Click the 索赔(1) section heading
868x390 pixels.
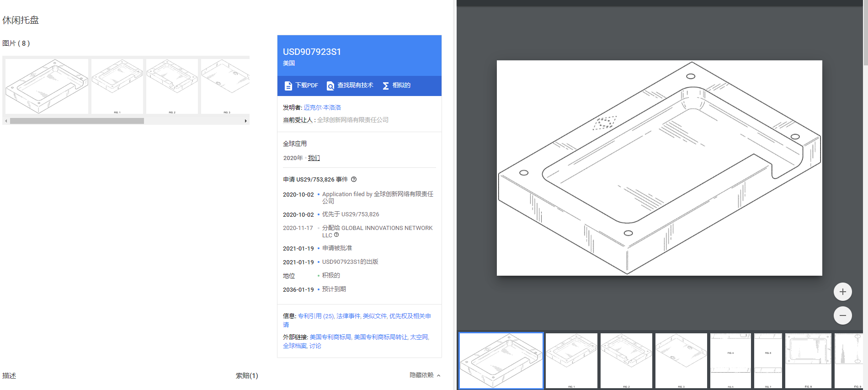tap(247, 376)
